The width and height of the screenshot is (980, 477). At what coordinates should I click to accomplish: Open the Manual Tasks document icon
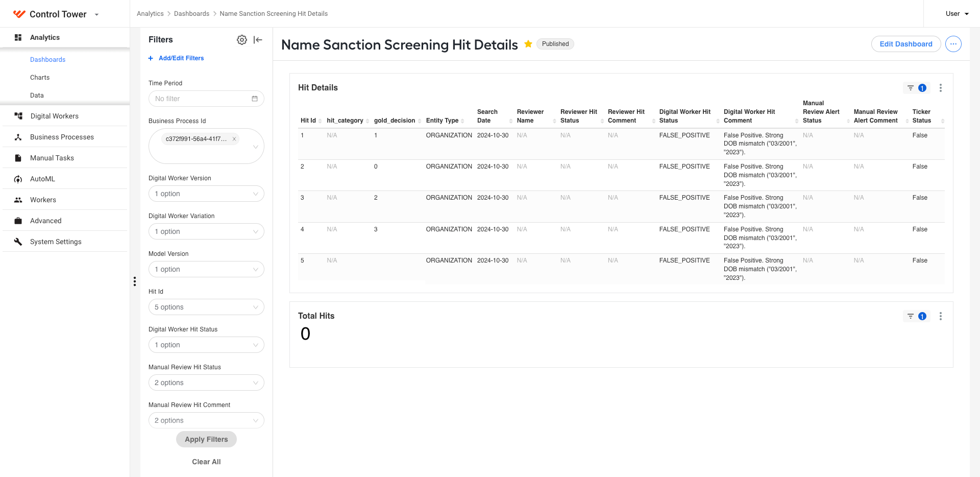18,158
